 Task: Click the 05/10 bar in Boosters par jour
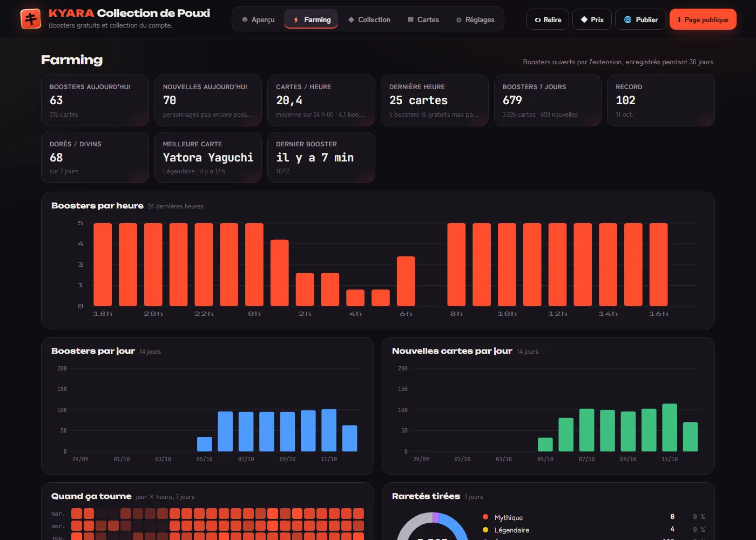click(x=205, y=444)
